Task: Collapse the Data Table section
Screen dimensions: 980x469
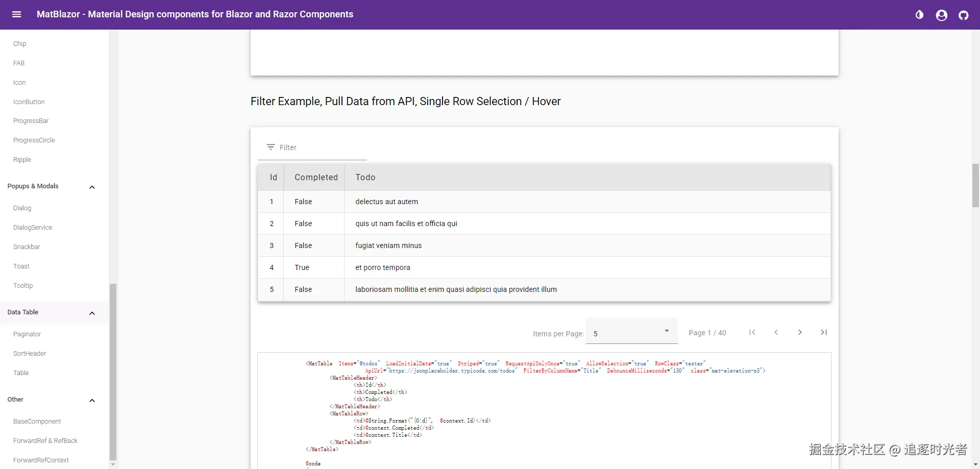Action: [92, 313]
